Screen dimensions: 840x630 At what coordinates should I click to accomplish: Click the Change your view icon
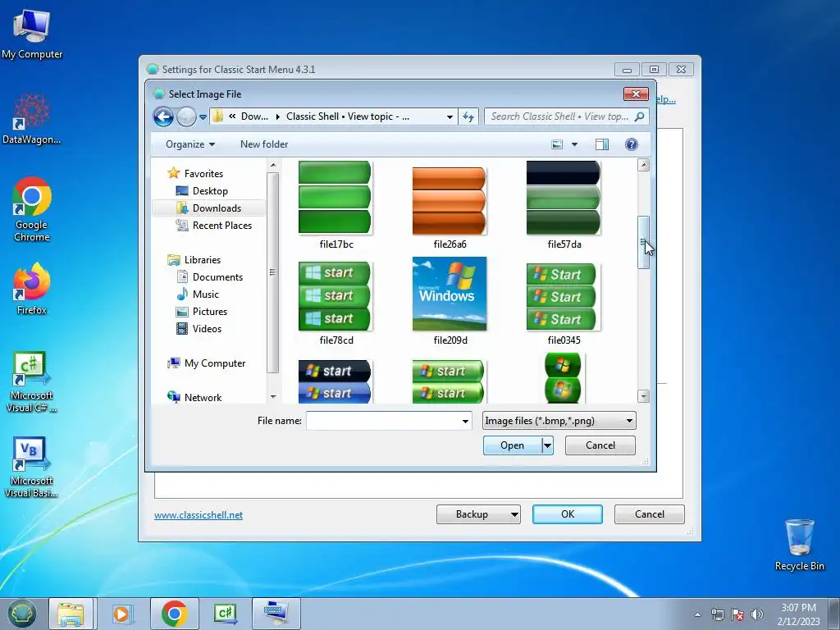557,144
